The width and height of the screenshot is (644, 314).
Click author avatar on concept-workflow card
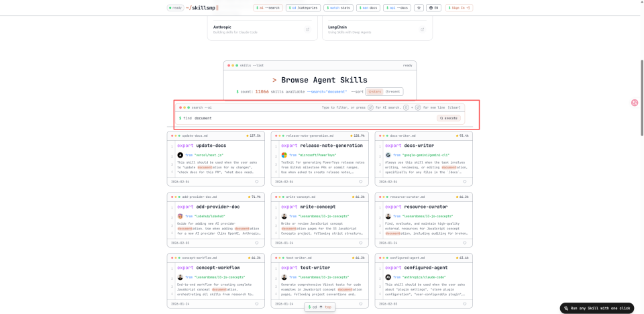click(x=180, y=277)
